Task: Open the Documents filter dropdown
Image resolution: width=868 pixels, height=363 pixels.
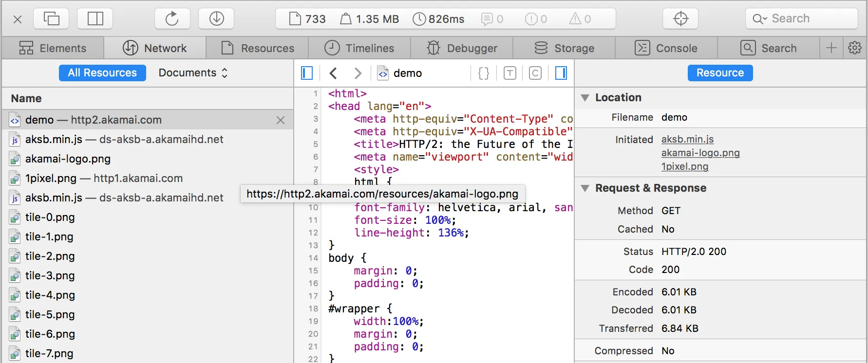Action: [x=193, y=73]
